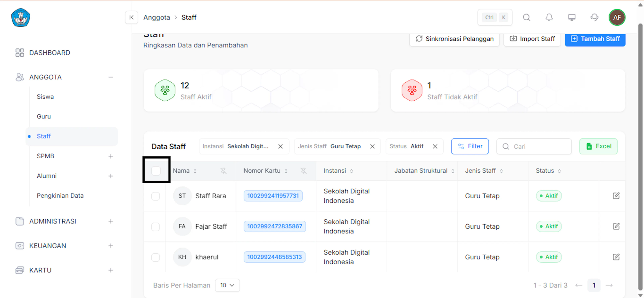Expand the KARTU menu

111,270
